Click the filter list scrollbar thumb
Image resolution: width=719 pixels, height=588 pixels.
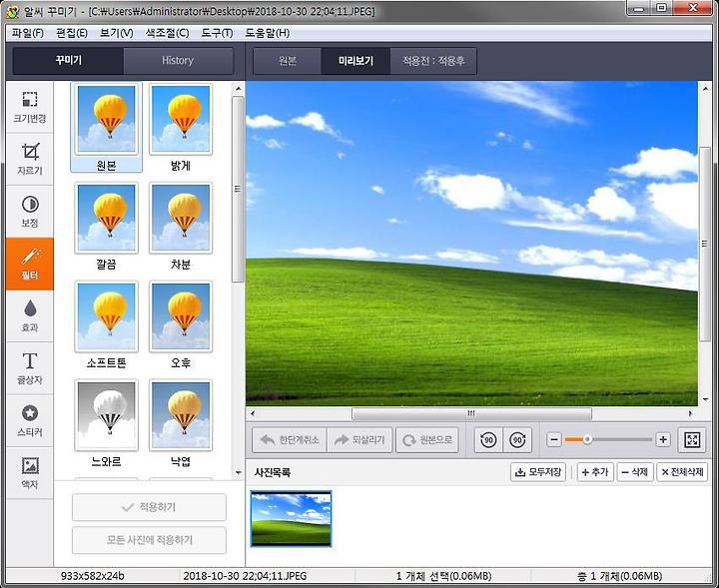point(238,189)
